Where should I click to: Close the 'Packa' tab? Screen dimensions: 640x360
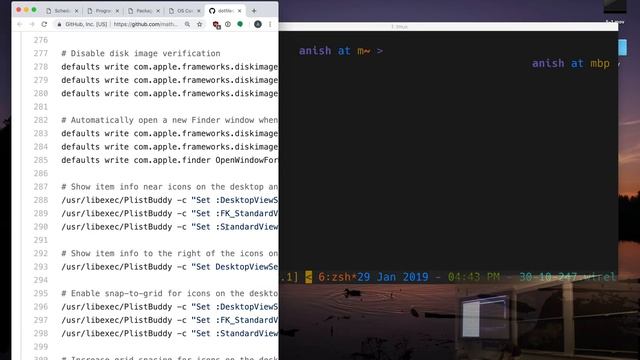(x=158, y=11)
